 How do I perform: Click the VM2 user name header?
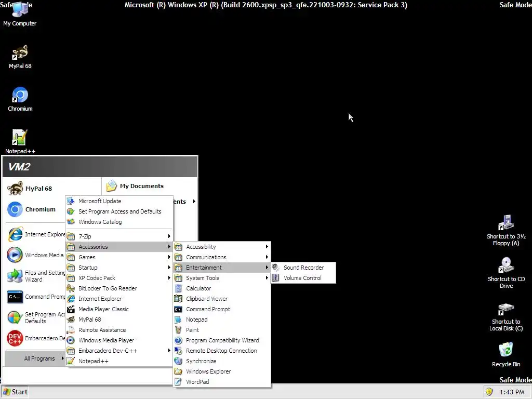19,167
